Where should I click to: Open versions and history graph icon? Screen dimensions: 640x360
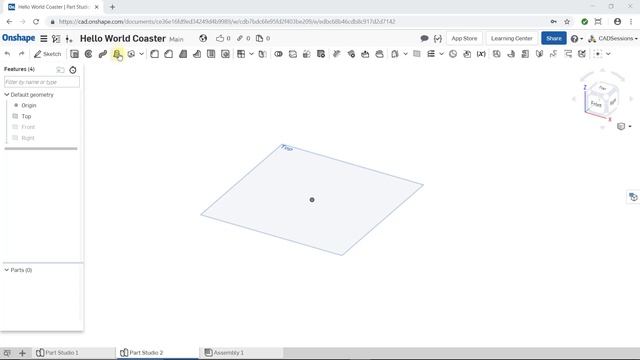[56, 38]
